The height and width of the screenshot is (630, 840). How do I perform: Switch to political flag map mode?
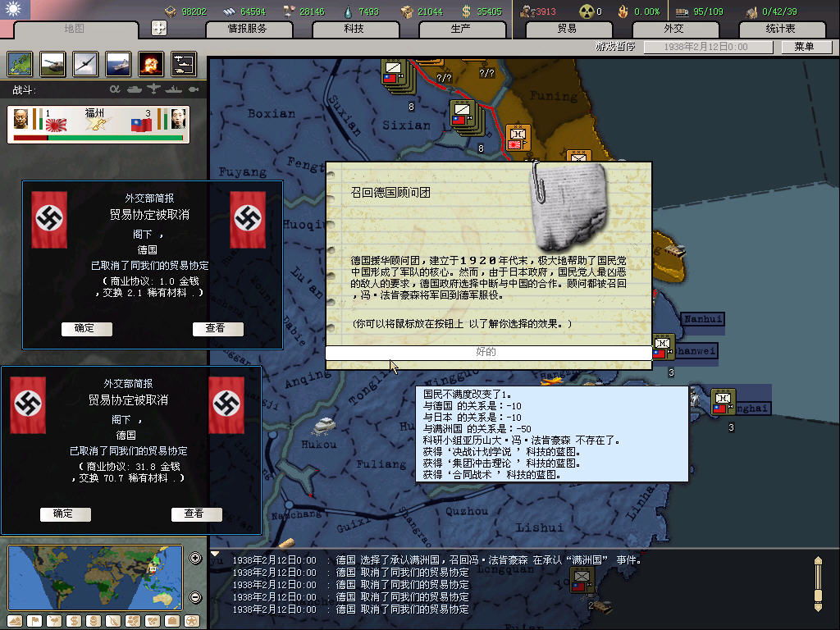coord(34,621)
